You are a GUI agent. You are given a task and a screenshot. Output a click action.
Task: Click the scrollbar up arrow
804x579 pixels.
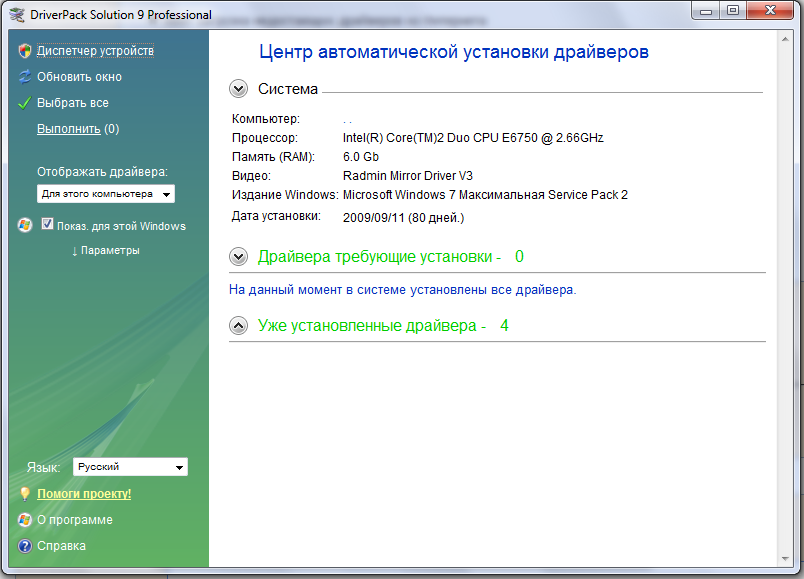coord(785,39)
